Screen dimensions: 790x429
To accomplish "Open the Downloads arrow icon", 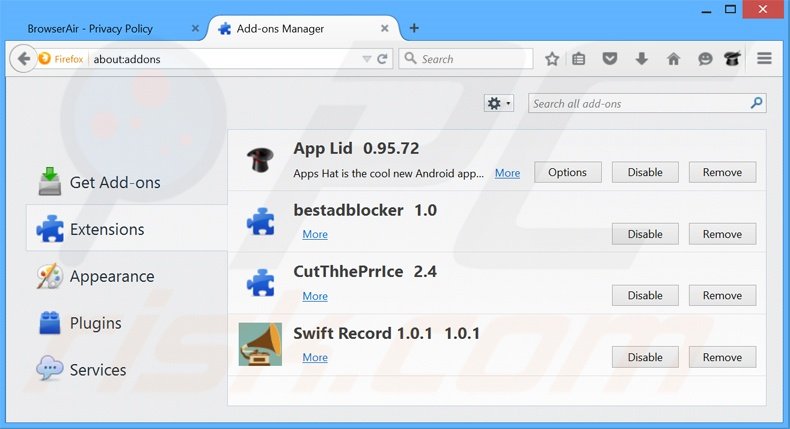I will point(641,59).
